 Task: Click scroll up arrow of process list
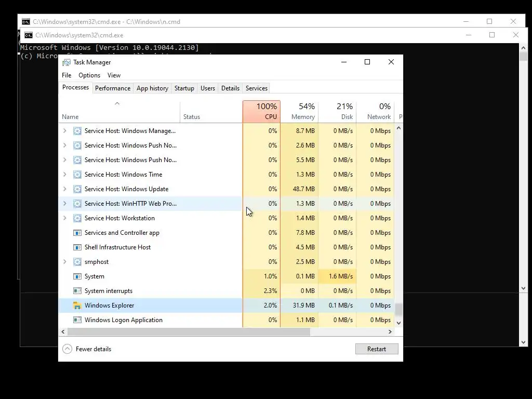click(x=398, y=128)
